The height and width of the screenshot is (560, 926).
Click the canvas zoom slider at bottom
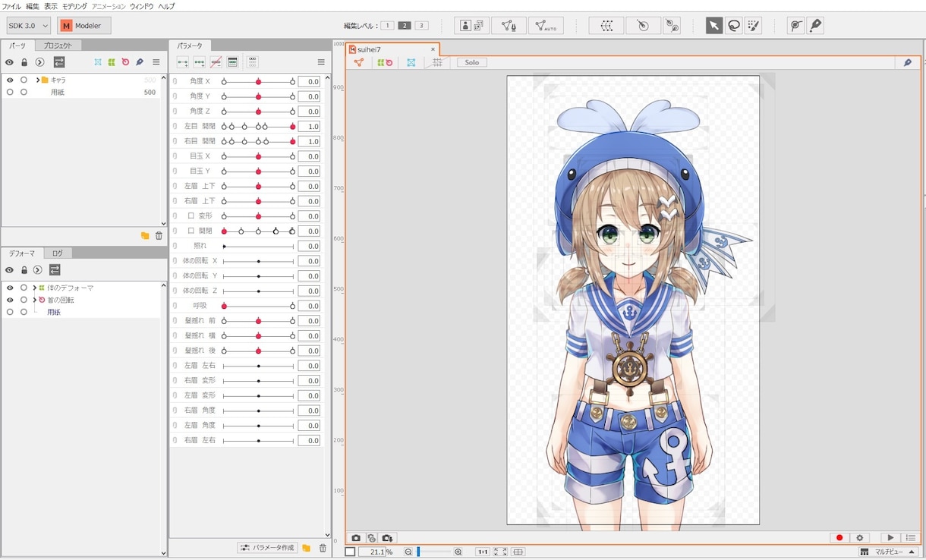pyautogui.click(x=433, y=552)
